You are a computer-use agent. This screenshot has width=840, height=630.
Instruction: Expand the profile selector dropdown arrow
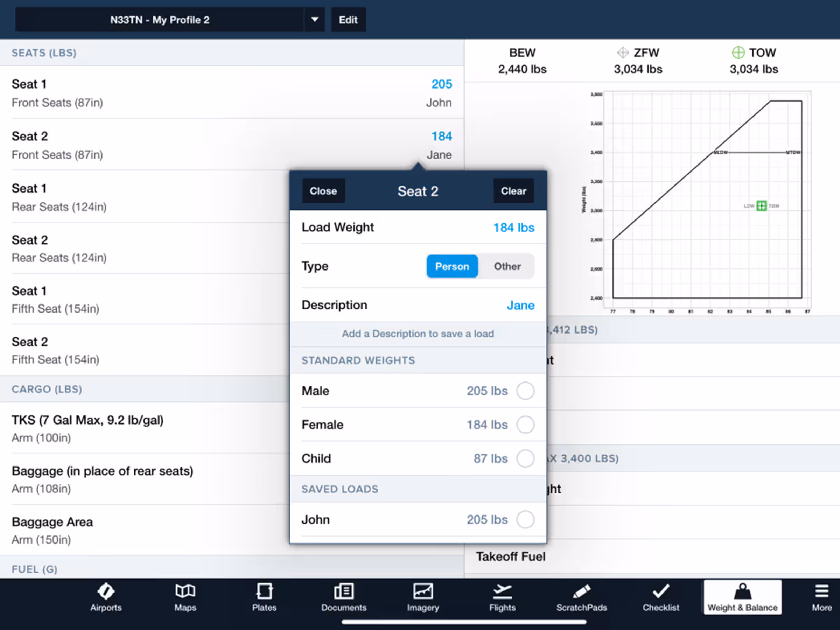pyautogui.click(x=314, y=20)
